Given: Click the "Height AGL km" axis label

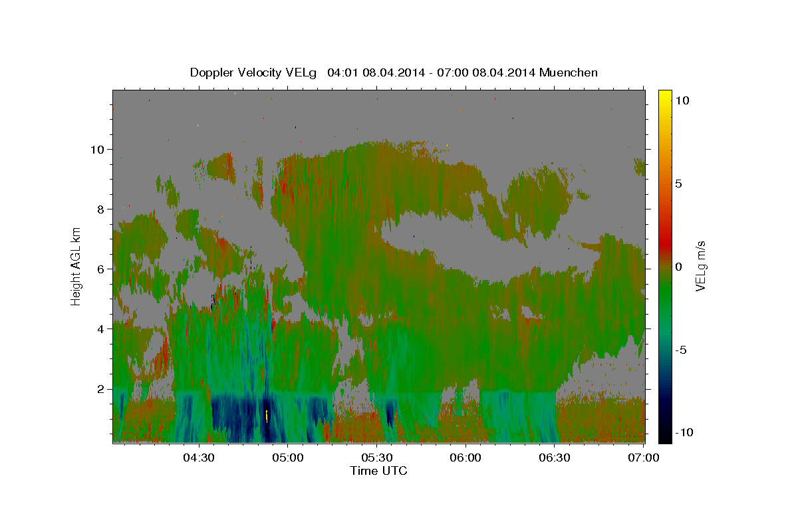Looking at the screenshot, I should click(x=76, y=265).
